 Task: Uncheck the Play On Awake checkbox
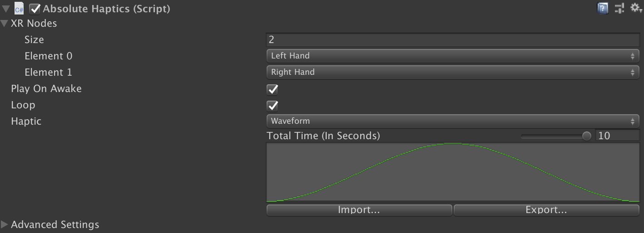[272, 89]
